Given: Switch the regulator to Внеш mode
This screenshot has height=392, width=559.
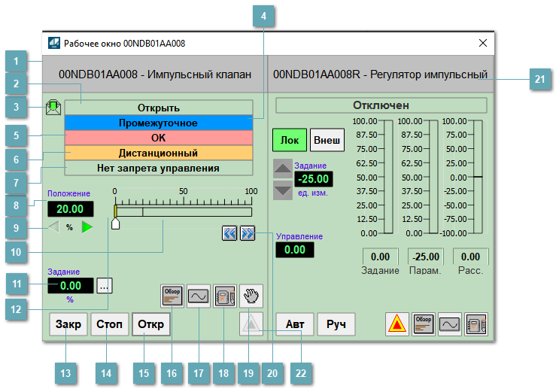Looking at the screenshot, I should (x=327, y=140).
